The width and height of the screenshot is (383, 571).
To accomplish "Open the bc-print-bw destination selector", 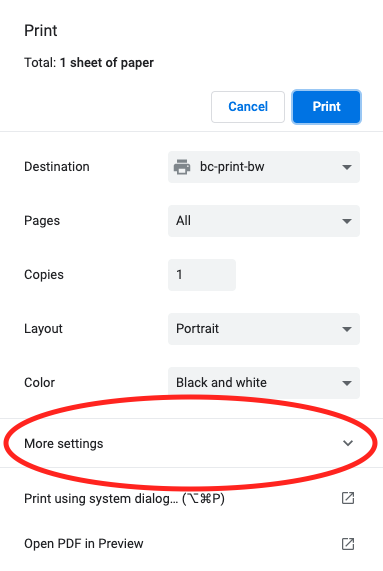I will (x=264, y=167).
